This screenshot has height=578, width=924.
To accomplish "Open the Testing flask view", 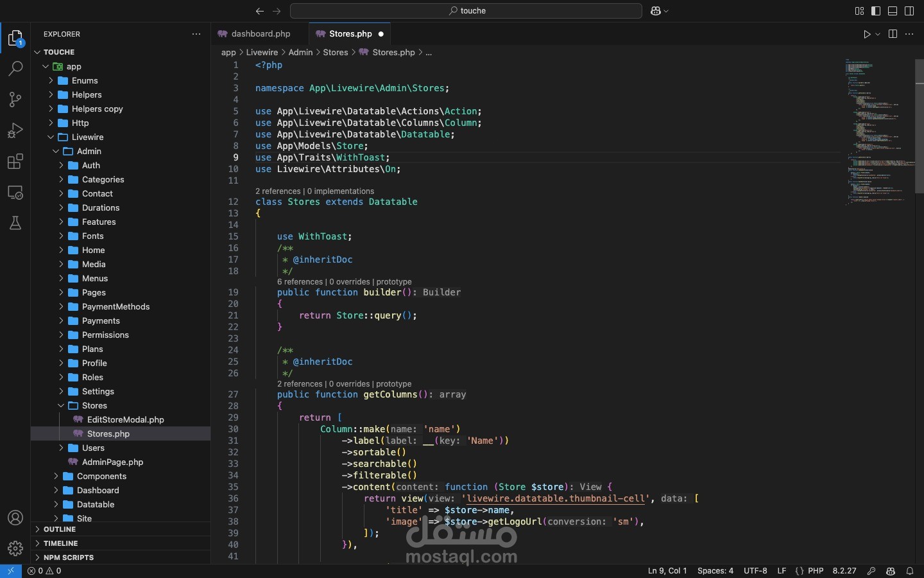I will tap(15, 223).
